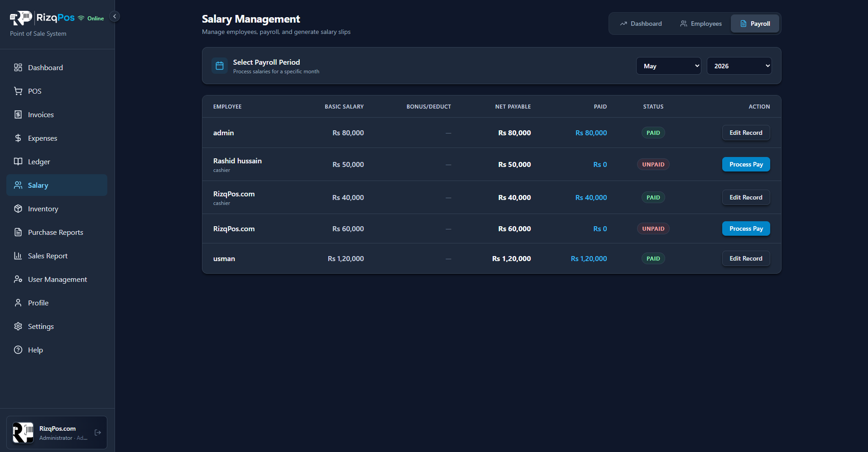The height and width of the screenshot is (452, 868).
Task: Click the employee name admin
Action: point(224,133)
